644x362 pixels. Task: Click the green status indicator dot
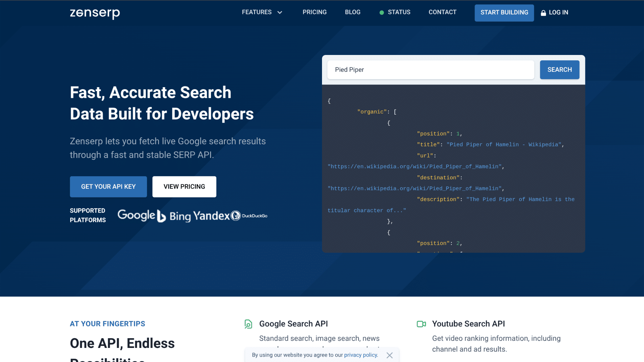click(382, 12)
